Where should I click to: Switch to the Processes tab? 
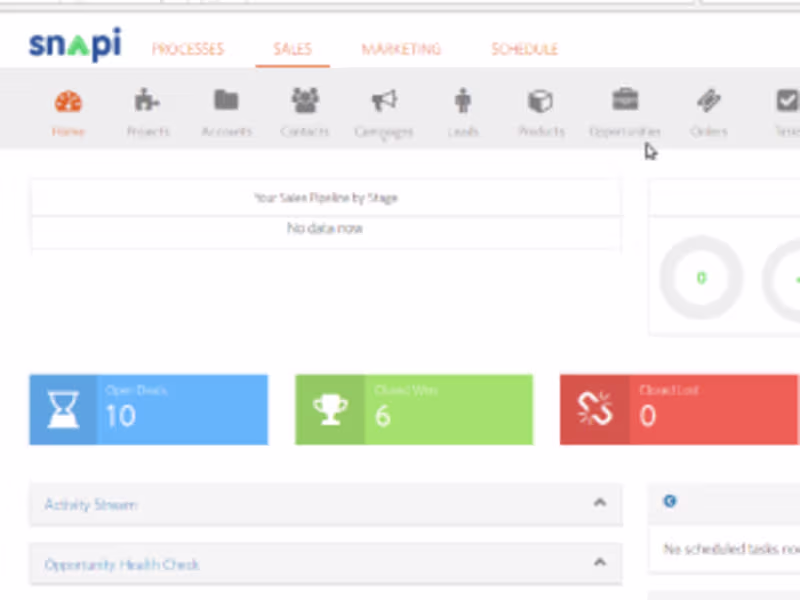coord(188,49)
